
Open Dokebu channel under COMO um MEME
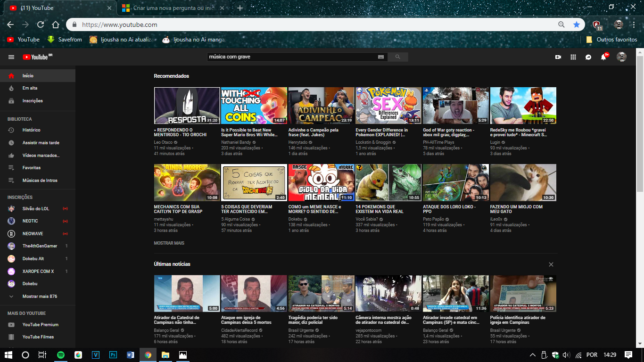295,219
